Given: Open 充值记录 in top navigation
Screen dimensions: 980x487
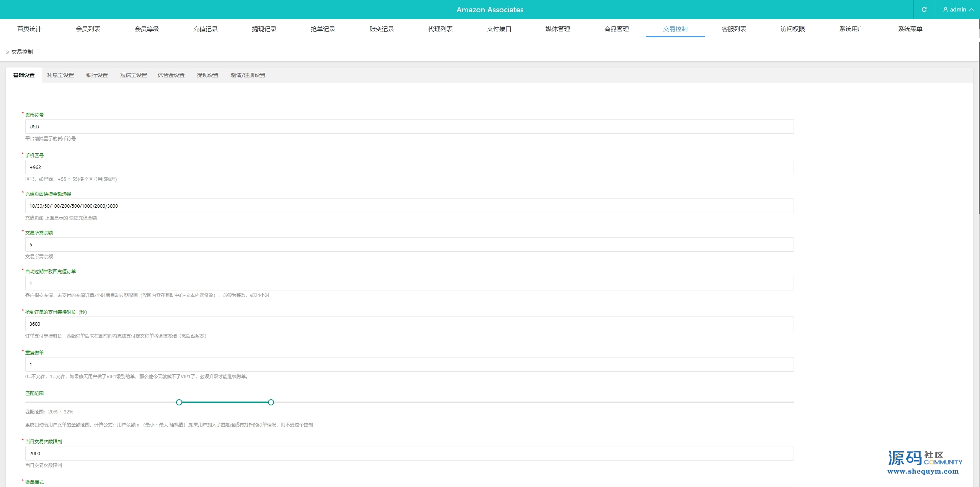Looking at the screenshot, I should (205, 29).
